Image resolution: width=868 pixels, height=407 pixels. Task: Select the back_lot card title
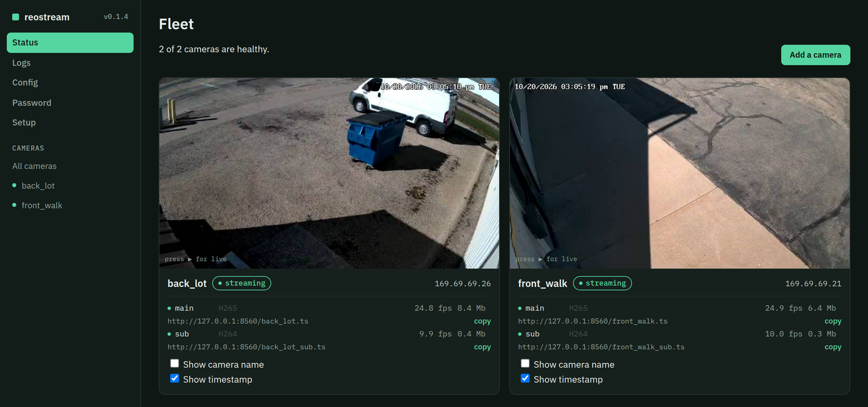(x=187, y=283)
